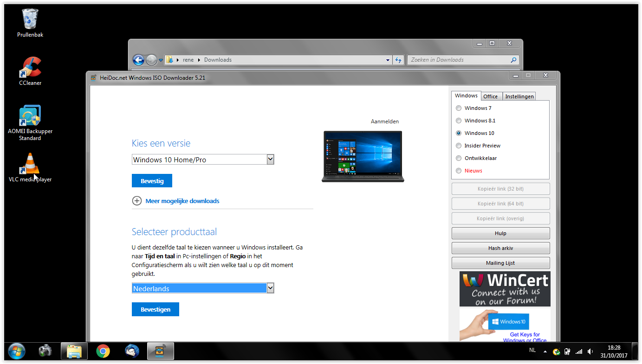Click the magnifier in Explorer search box
642x364 pixels.
[x=513, y=60]
